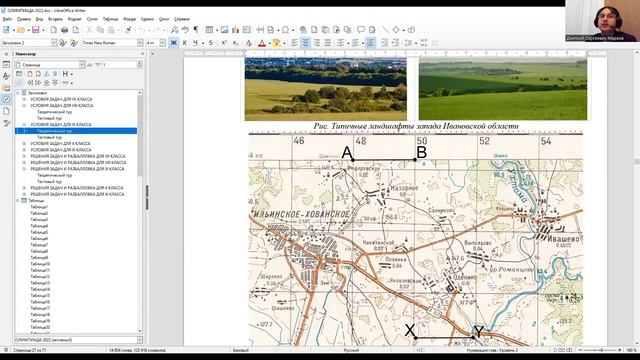Click the Insert special character omega icon
Screen dimensions: 640x360
(x=285, y=30)
